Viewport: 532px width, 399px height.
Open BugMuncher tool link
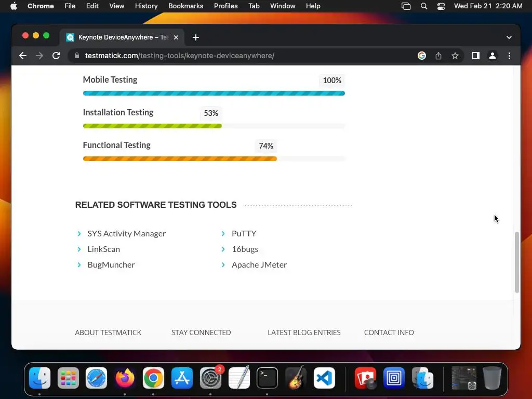click(x=111, y=264)
